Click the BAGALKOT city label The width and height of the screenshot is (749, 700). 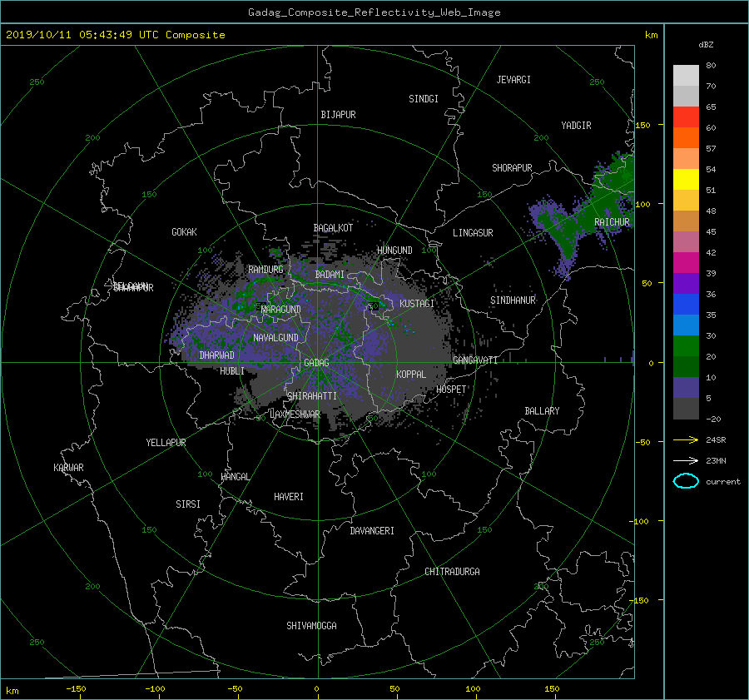click(x=333, y=228)
